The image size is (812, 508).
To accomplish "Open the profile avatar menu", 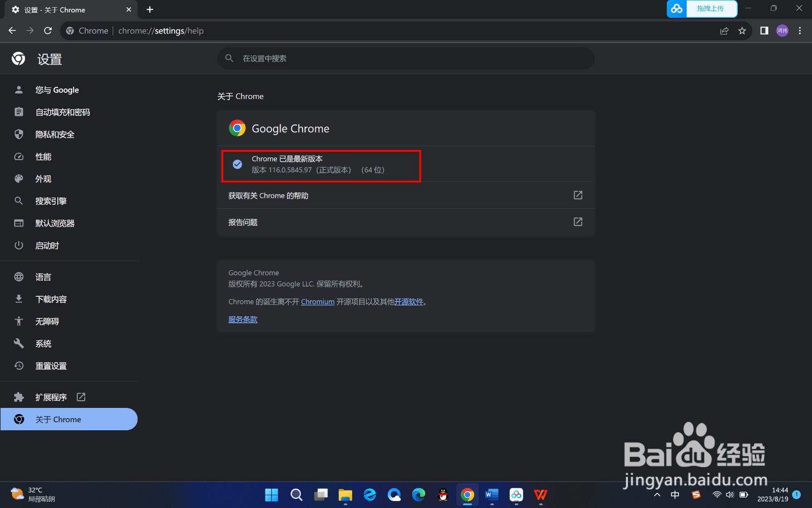I will [782, 30].
